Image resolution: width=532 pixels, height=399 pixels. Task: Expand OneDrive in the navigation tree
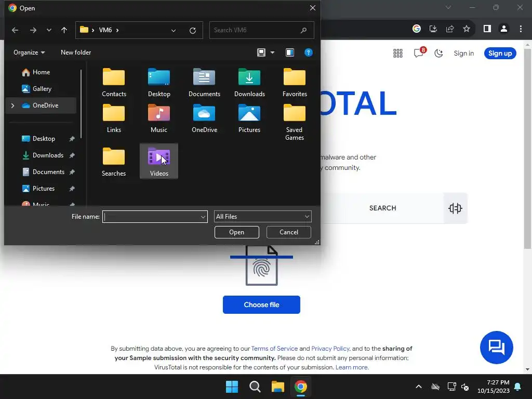(x=12, y=105)
